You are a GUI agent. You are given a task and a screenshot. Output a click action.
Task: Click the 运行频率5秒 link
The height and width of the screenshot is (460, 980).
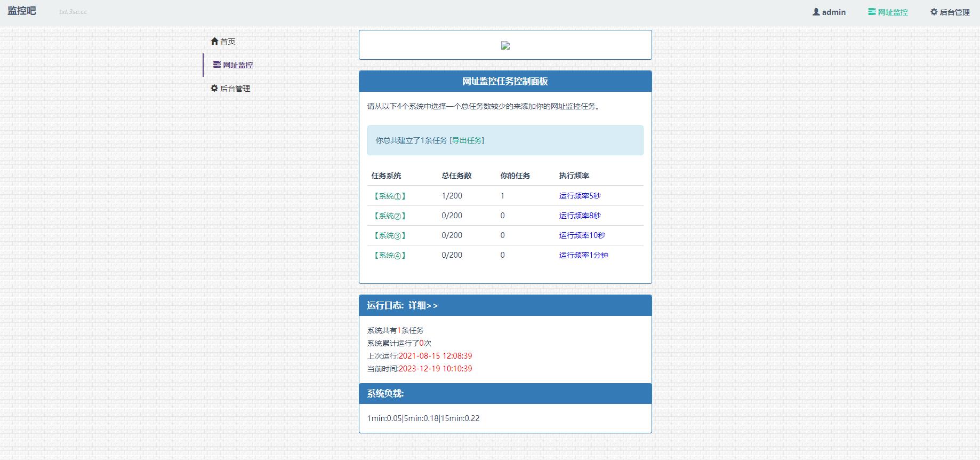(x=580, y=196)
